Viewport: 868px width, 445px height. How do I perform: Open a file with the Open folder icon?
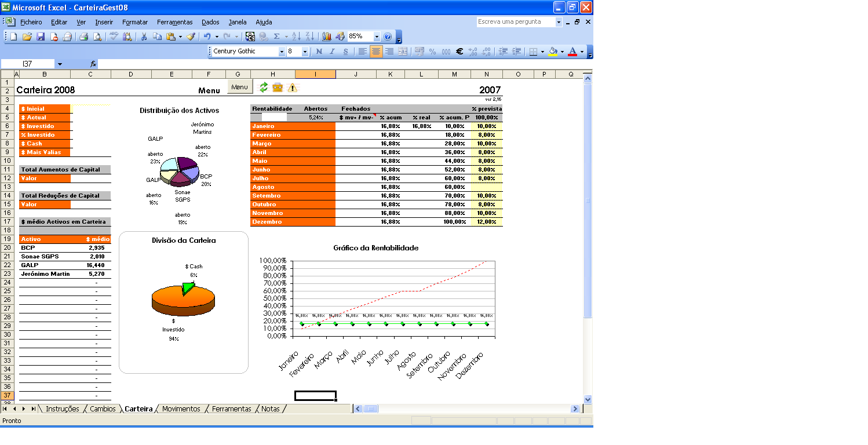[x=27, y=37]
